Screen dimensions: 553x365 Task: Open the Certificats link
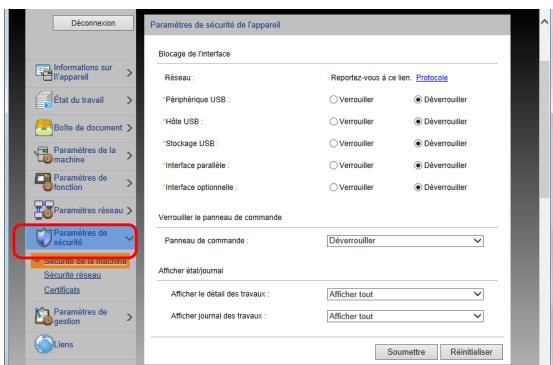[x=62, y=290]
